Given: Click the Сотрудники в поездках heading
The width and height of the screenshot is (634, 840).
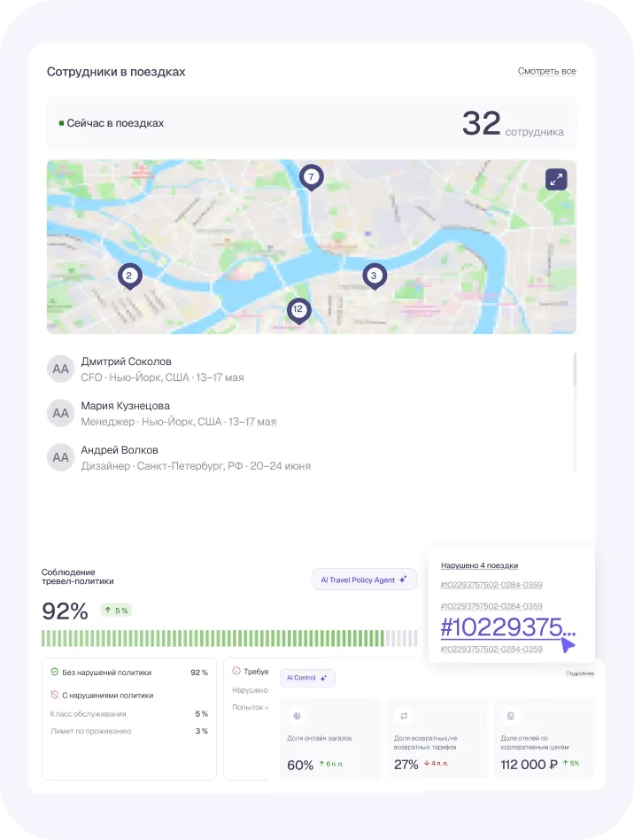Looking at the screenshot, I should (116, 72).
